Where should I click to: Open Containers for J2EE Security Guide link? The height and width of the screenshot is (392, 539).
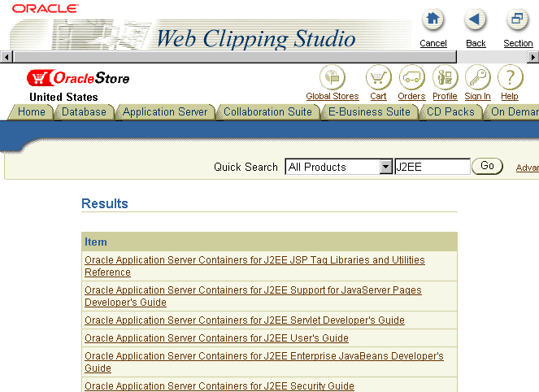click(220, 385)
